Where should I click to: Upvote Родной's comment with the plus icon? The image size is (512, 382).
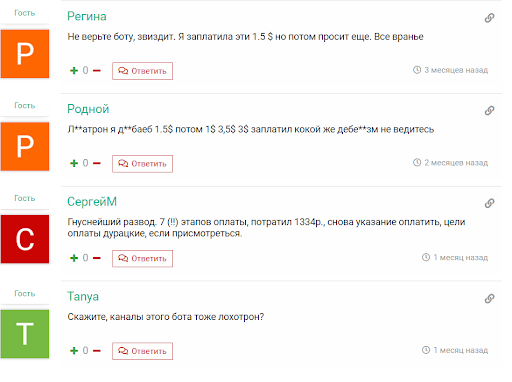[74, 163]
